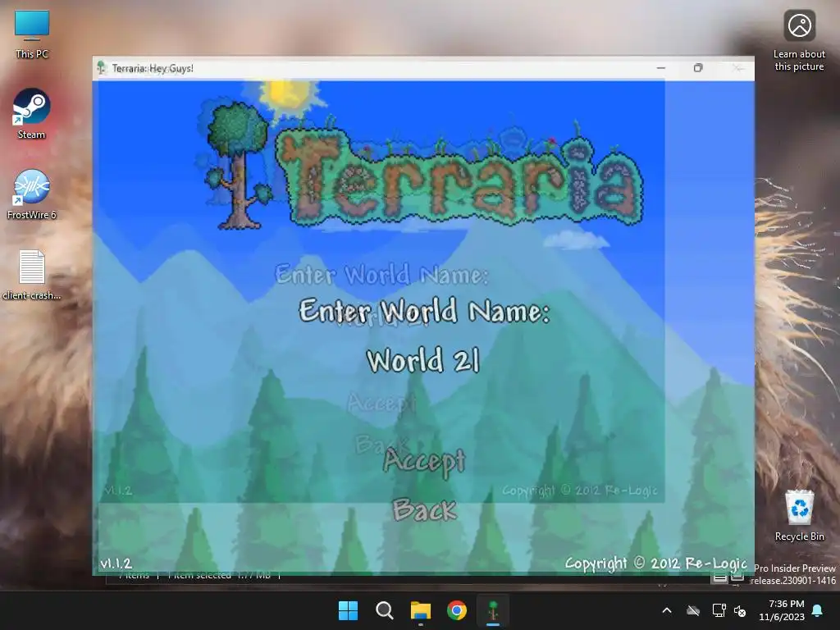The height and width of the screenshot is (630, 840).
Task: Click the Copyright 2012 Re-Logic text
Action: (655, 563)
